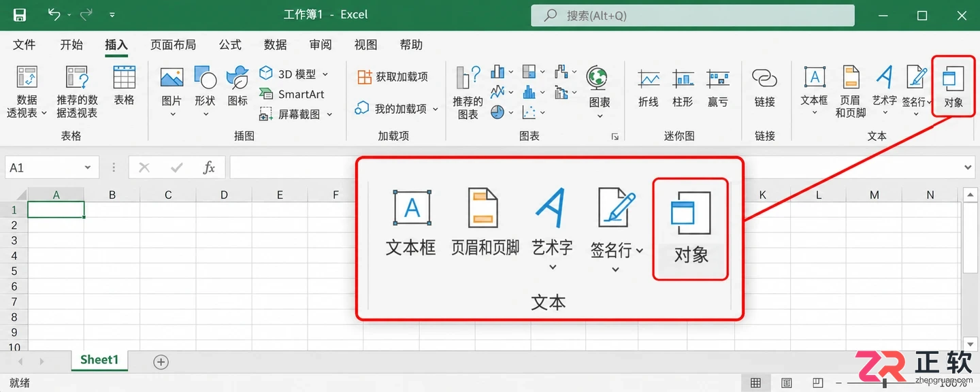The image size is (980, 392).
Task: Open the 文件 tab
Action: [x=24, y=45]
